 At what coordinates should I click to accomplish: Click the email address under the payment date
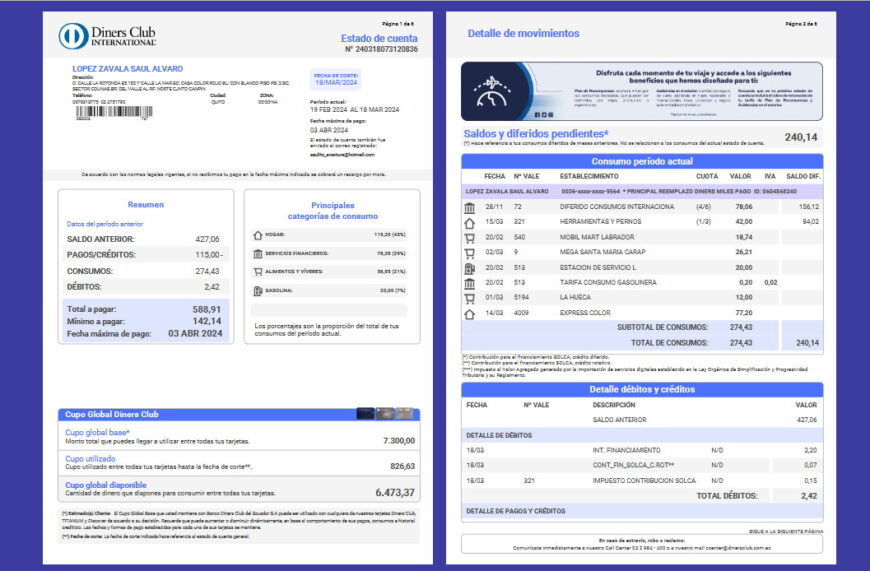click(342, 155)
